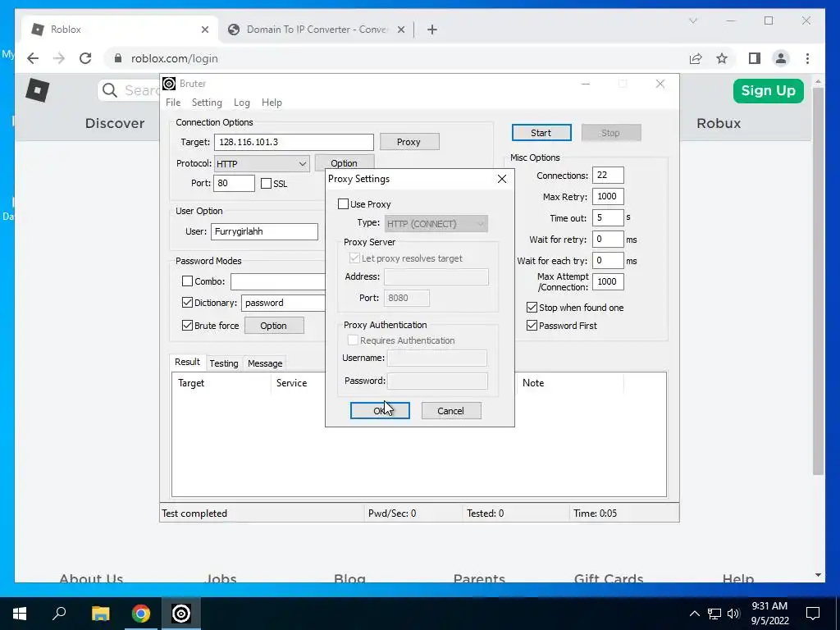View site info via the padlock icon
840x630 pixels.
point(118,58)
